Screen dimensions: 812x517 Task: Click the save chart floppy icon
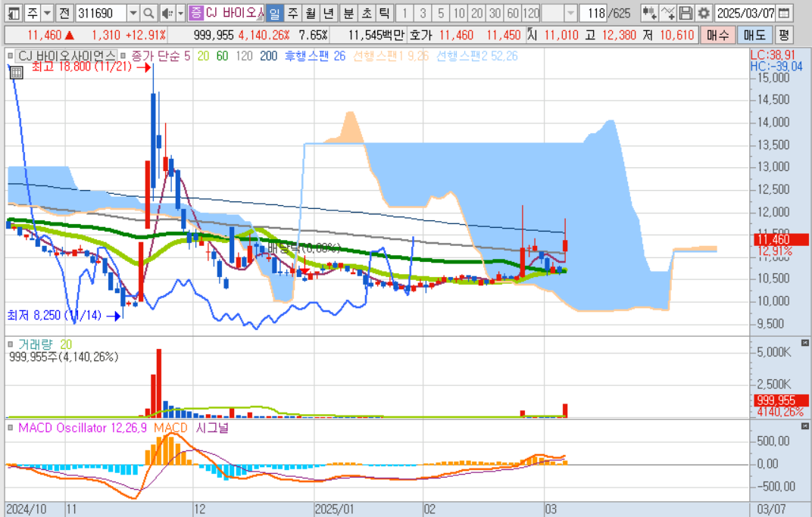tap(686, 13)
